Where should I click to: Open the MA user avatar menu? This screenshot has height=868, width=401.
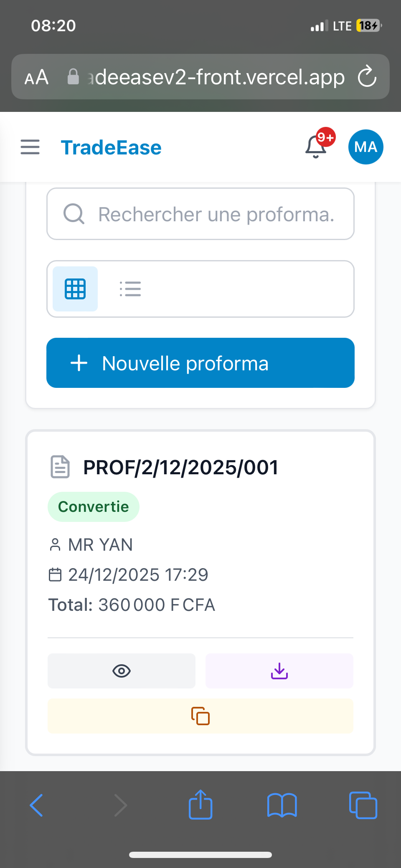click(x=365, y=147)
